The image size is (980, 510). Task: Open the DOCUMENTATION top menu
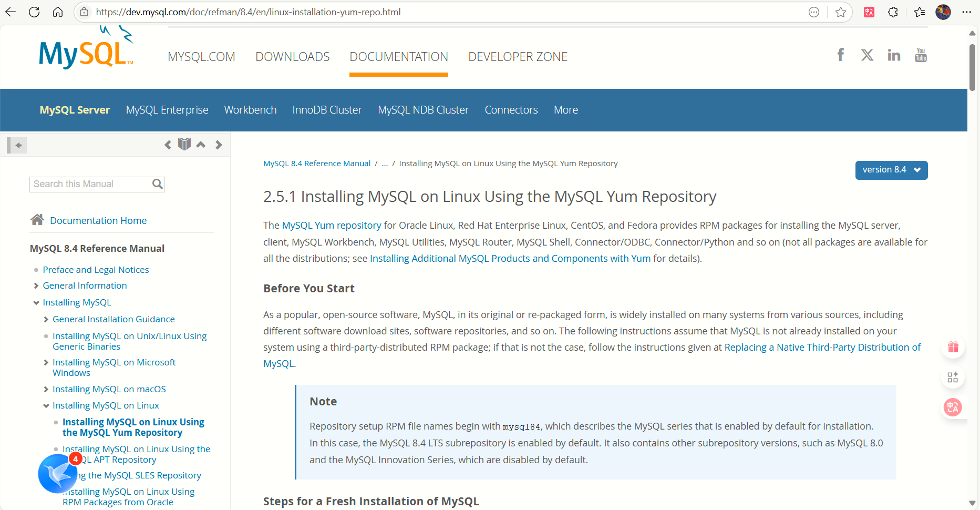tap(399, 57)
